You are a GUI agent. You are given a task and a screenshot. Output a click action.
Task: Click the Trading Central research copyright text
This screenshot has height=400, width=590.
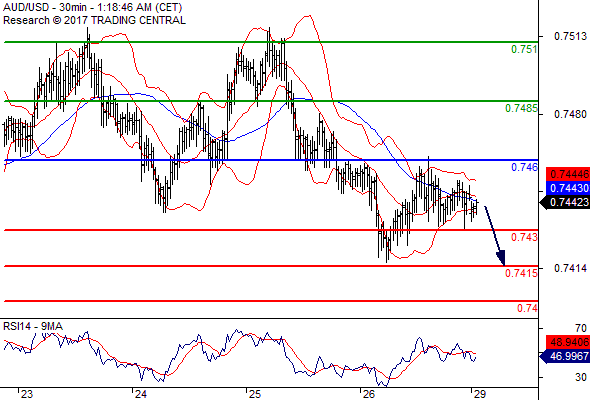[94, 20]
